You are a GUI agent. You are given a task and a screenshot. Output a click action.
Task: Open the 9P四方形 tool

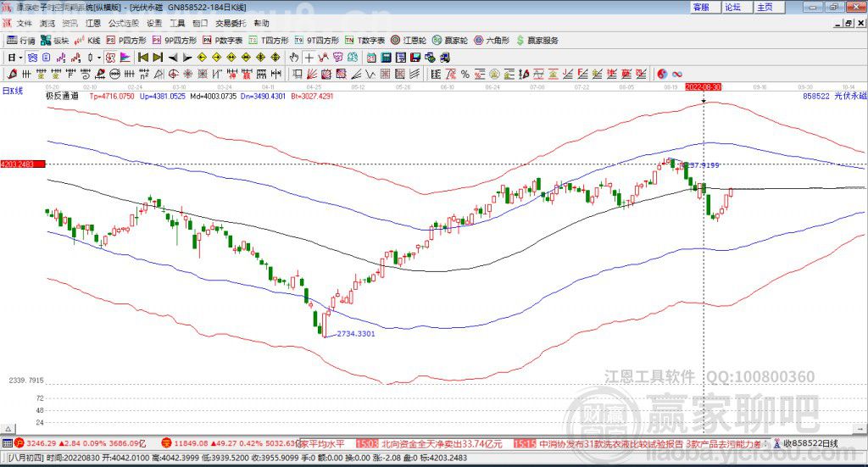(x=175, y=41)
